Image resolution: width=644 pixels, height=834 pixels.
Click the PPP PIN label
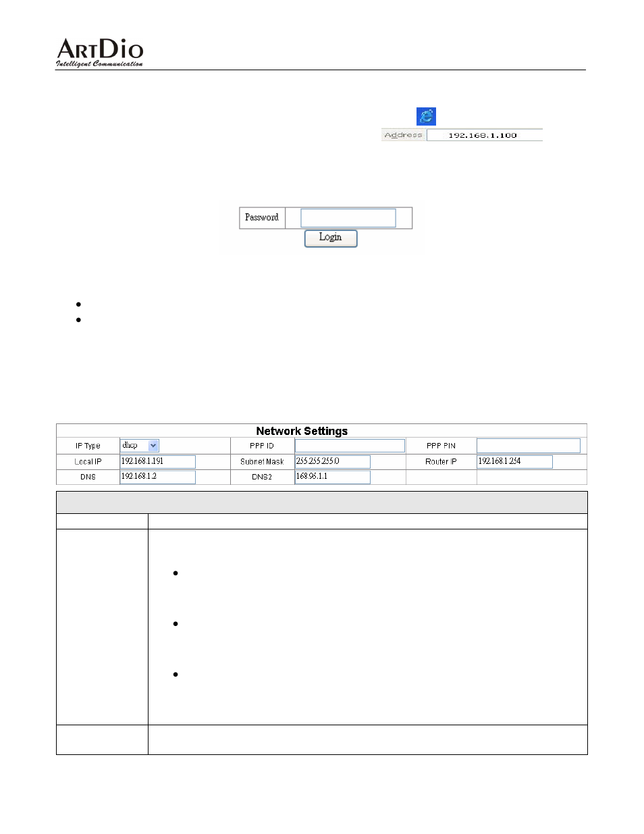coord(441,446)
